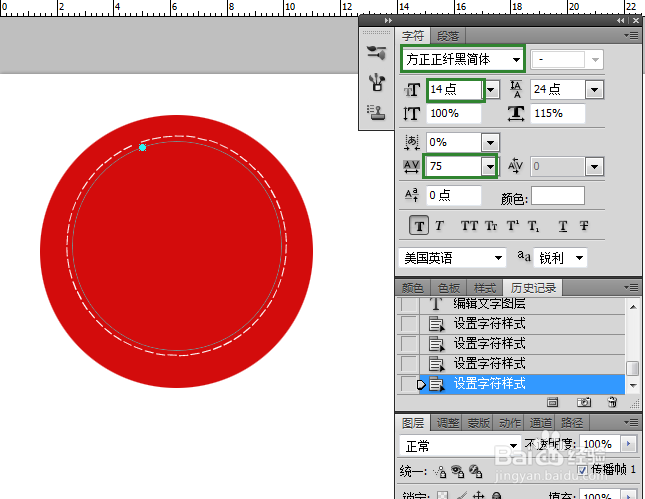Open the anti-aliasing dropdown 锐利
The width and height of the screenshot is (645, 499).
point(560,258)
